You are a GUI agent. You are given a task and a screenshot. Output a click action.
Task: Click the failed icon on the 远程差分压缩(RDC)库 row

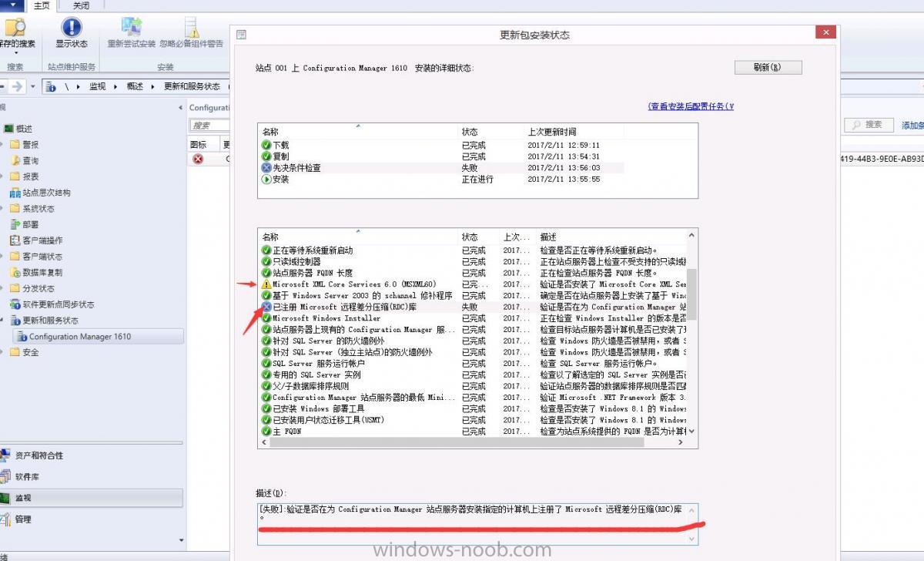click(266, 307)
